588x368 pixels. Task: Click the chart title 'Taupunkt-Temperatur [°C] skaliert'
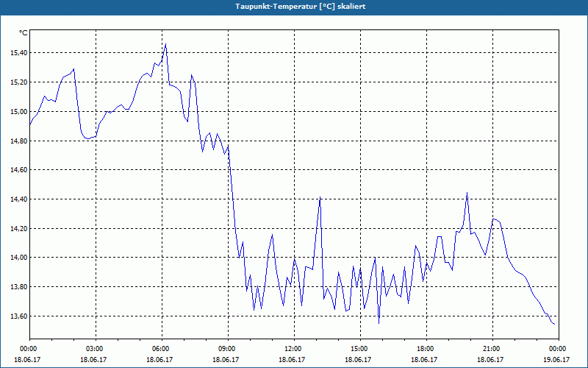[x=301, y=7]
